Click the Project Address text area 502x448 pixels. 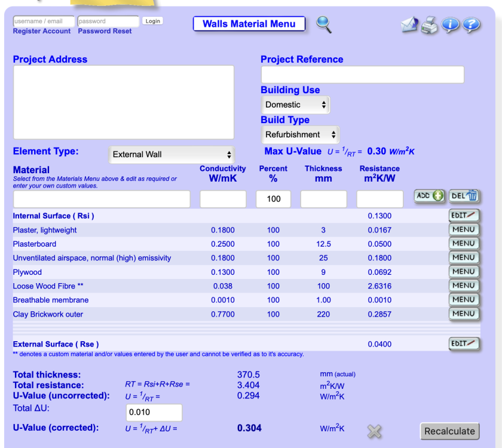[x=124, y=102]
